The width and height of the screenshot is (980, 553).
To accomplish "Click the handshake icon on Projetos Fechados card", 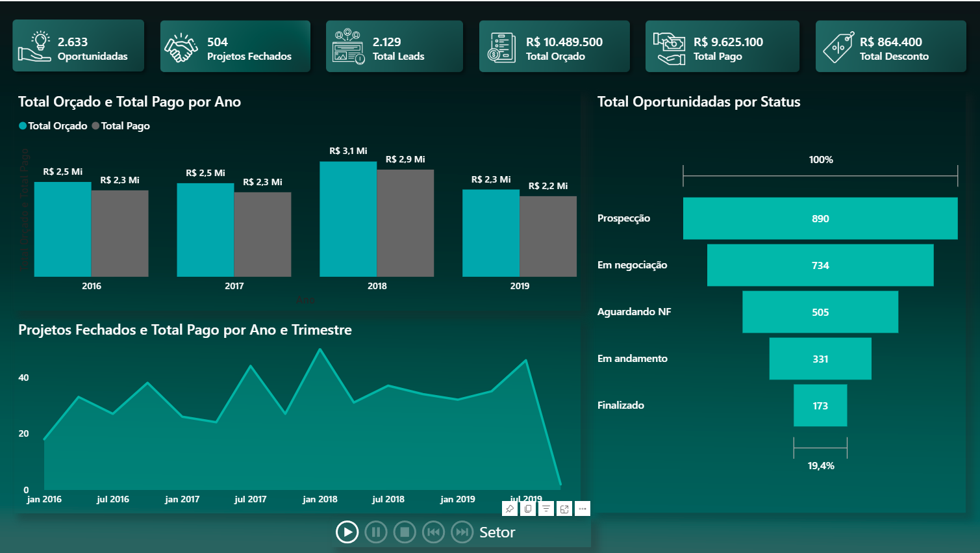I will point(182,45).
